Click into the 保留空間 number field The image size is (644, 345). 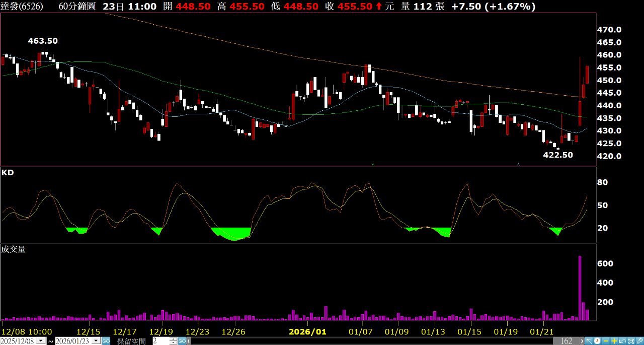[161, 341]
